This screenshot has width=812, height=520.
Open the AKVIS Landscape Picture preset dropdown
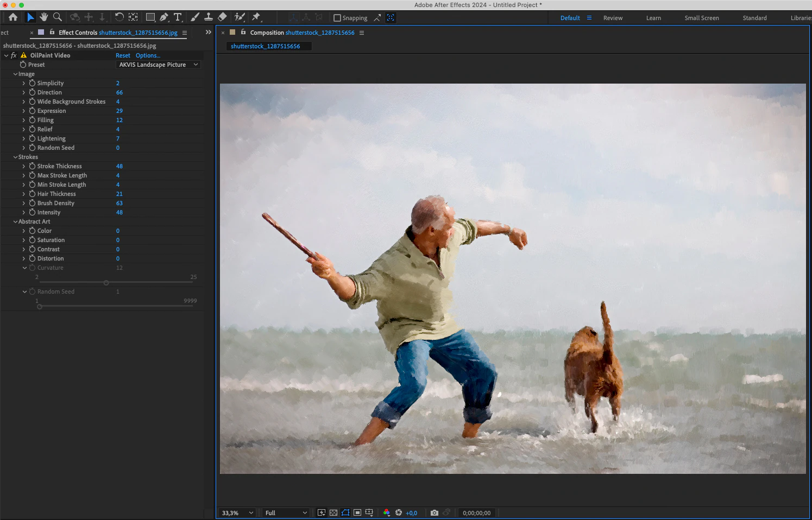tap(159, 65)
